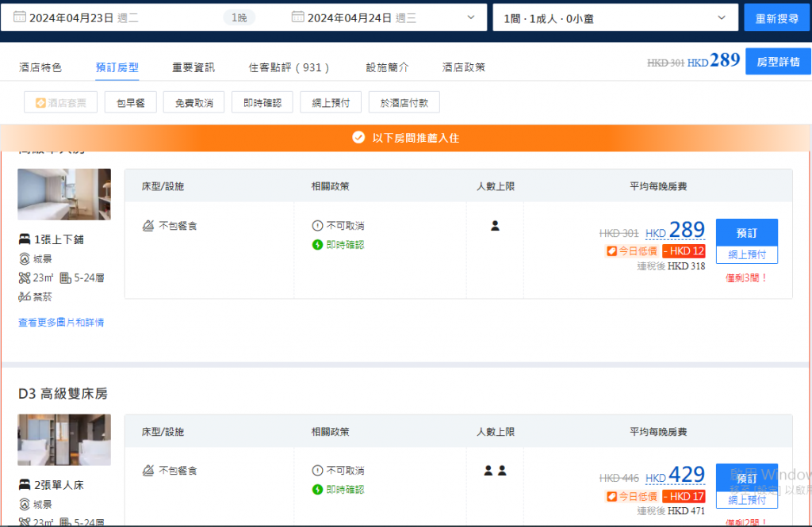Screen dimensions: 812x527
Task: Select the 預訂房型 tab
Action: [117, 67]
